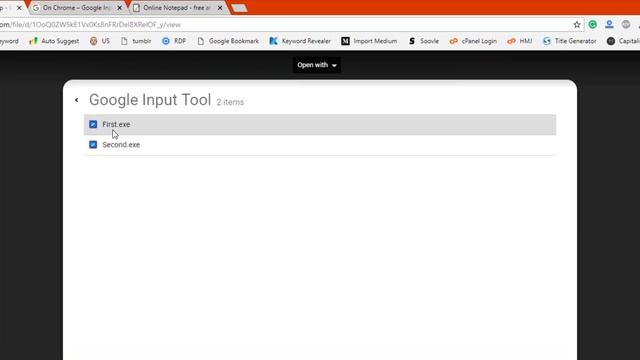The height and width of the screenshot is (360, 640).
Task: Open the Title Generator bookmark
Action: point(569,41)
